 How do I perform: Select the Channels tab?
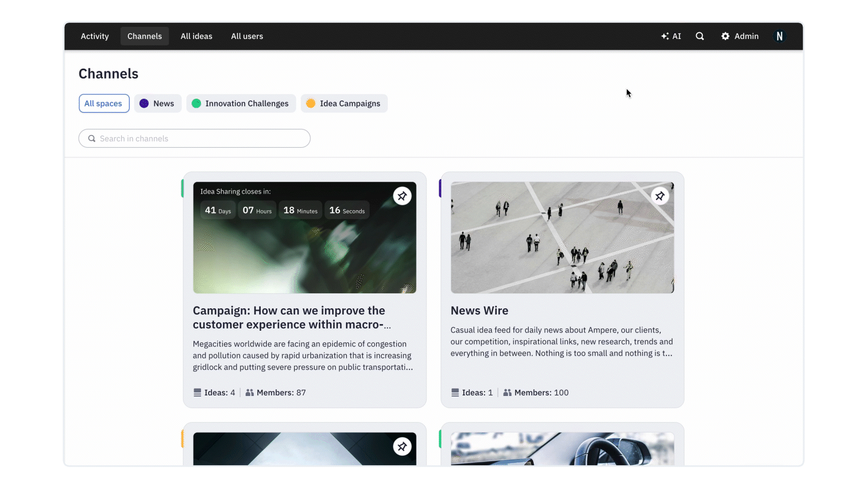click(145, 36)
